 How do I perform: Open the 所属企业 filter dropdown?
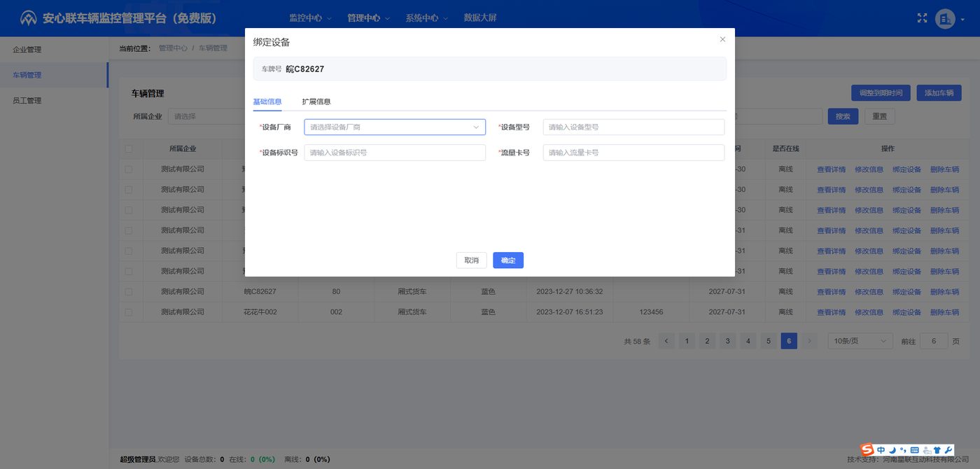pyautogui.click(x=206, y=116)
